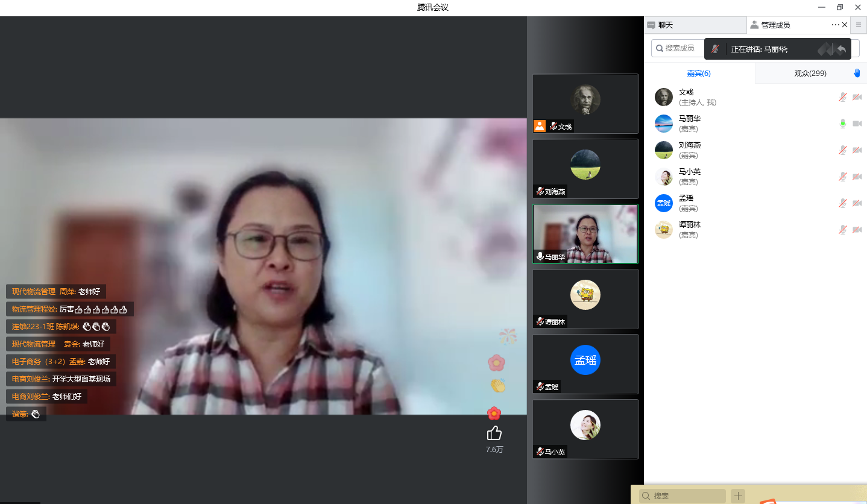Toggle 刘海燕's microphone in member list
Viewport: 867px width, 504px height.
[843, 150]
